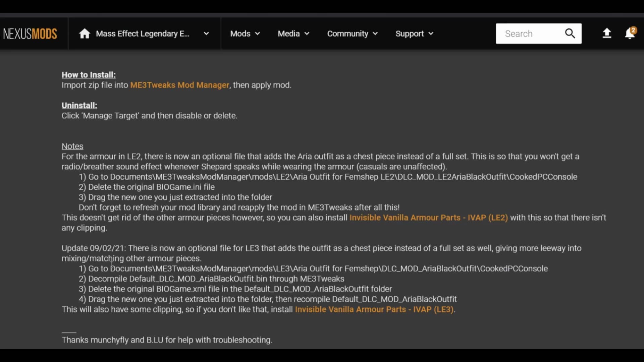Follow the ME3Tweaks Mod Manager link
Image resolution: width=644 pixels, height=362 pixels.
tap(179, 85)
